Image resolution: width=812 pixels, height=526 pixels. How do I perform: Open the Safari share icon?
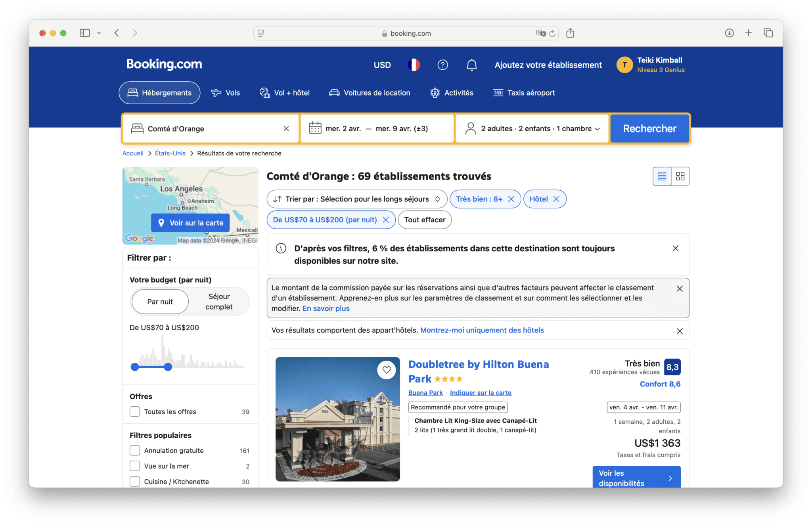[x=570, y=33]
